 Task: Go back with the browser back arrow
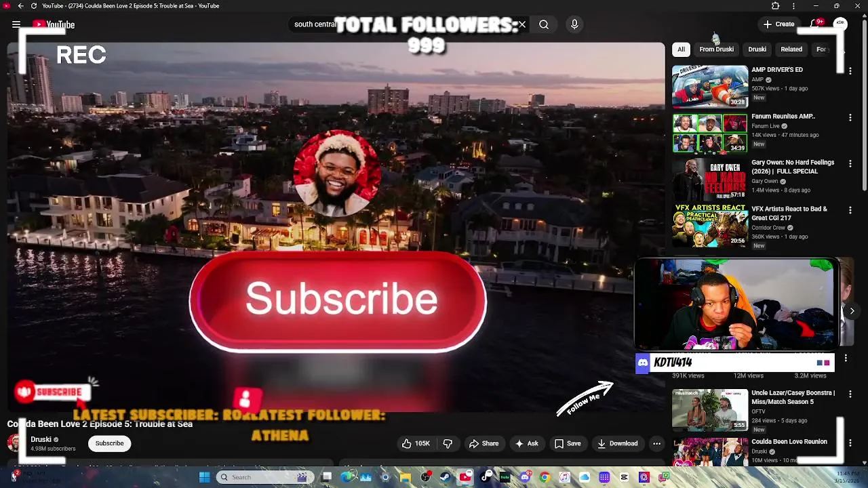click(20, 5)
